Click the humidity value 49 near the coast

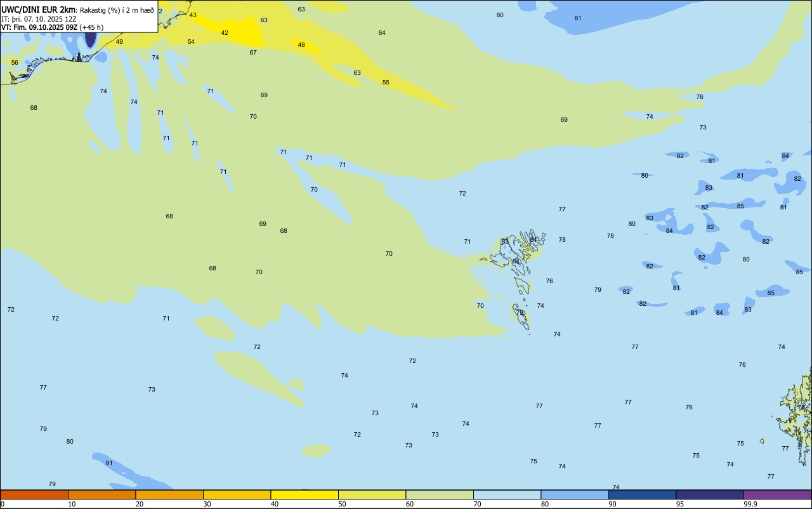(119, 42)
